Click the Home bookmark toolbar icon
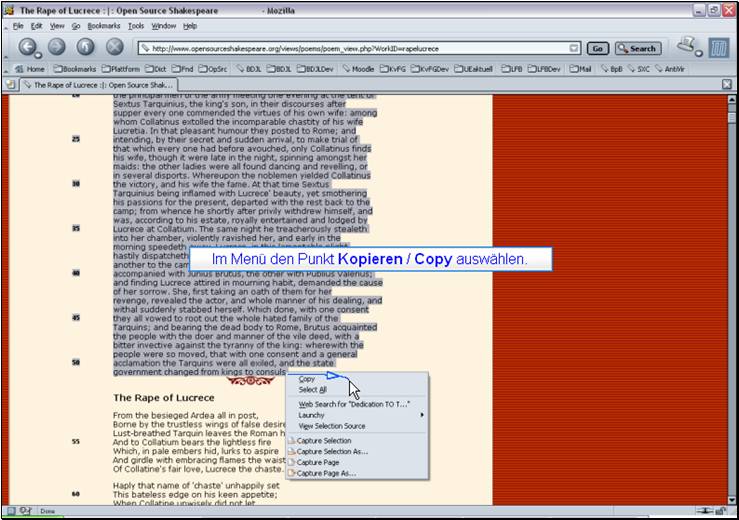This screenshot has width=739, height=520. [30, 69]
